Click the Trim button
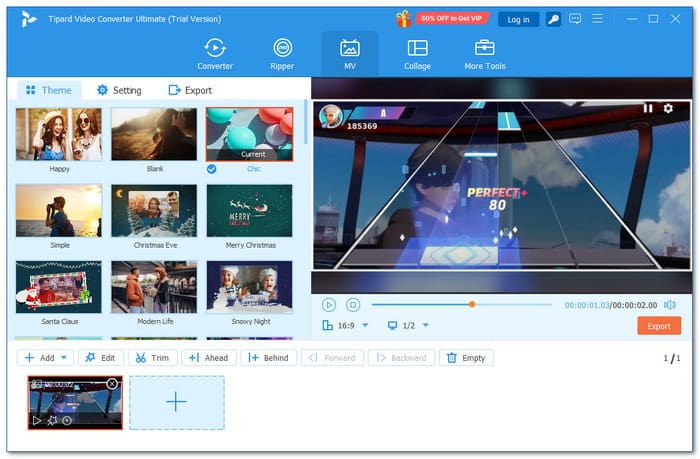700x459 pixels. (x=153, y=358)
